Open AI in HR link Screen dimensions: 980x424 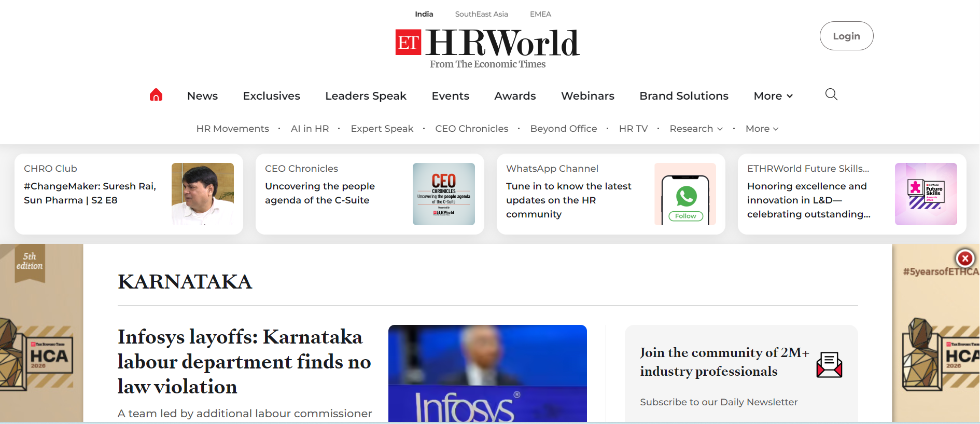310,129
